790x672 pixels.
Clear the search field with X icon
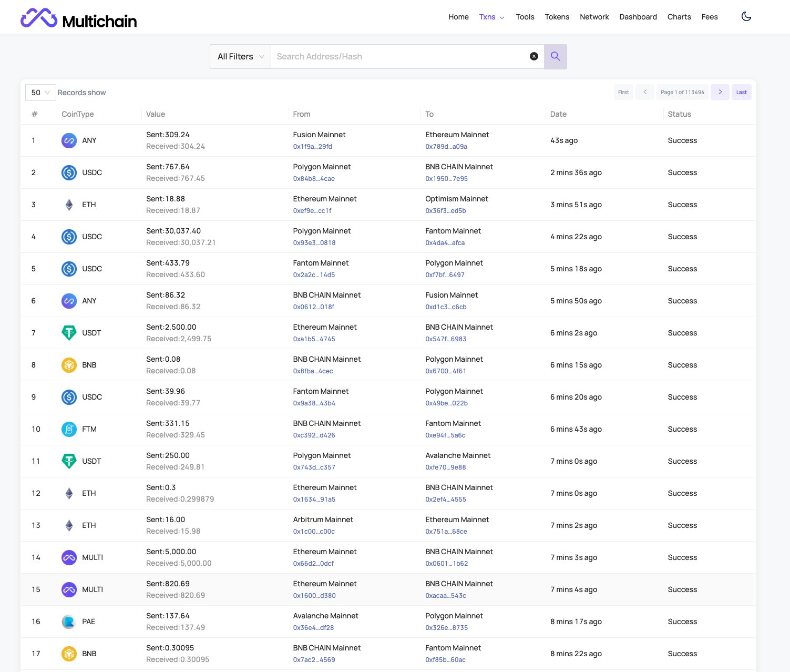[x=533, y=56]
